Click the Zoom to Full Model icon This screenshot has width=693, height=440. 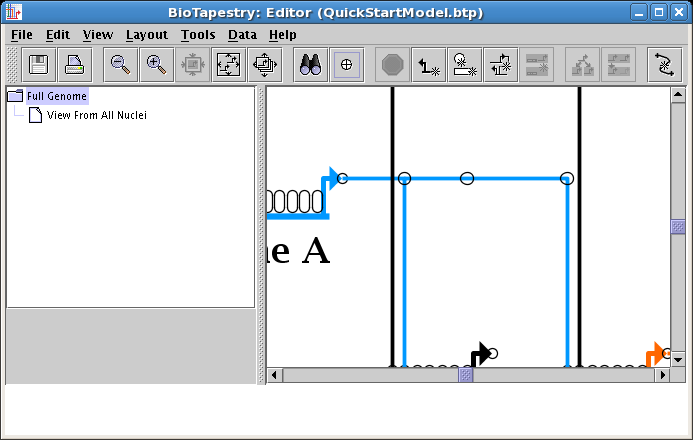click(x=228, y=65)
